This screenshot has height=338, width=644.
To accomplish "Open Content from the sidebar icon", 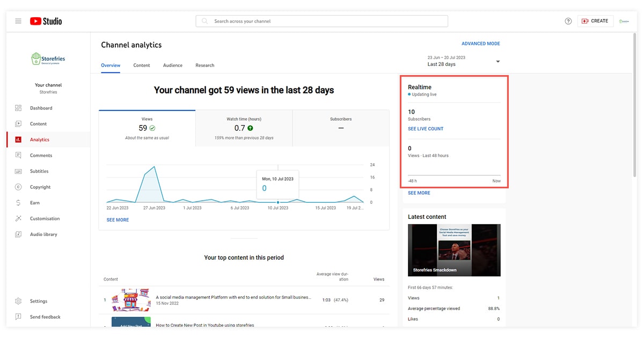I will 18,124.
